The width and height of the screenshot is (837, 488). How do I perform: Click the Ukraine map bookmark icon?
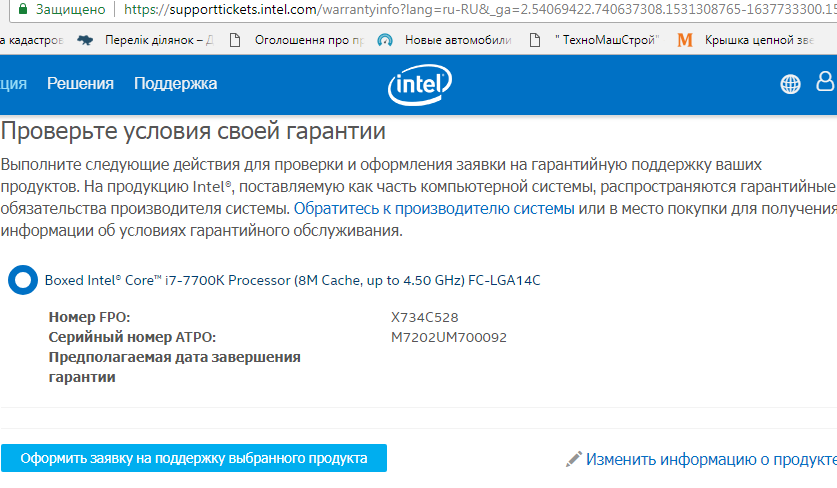[x=85, y=40]
